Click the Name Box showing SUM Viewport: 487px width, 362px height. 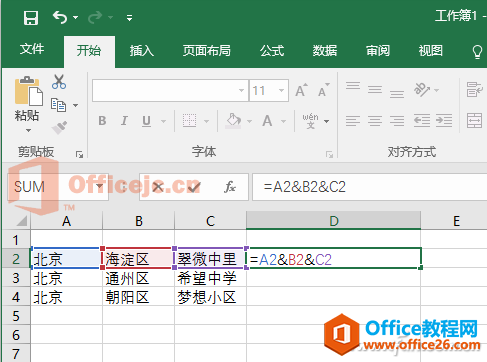point(58,187)
